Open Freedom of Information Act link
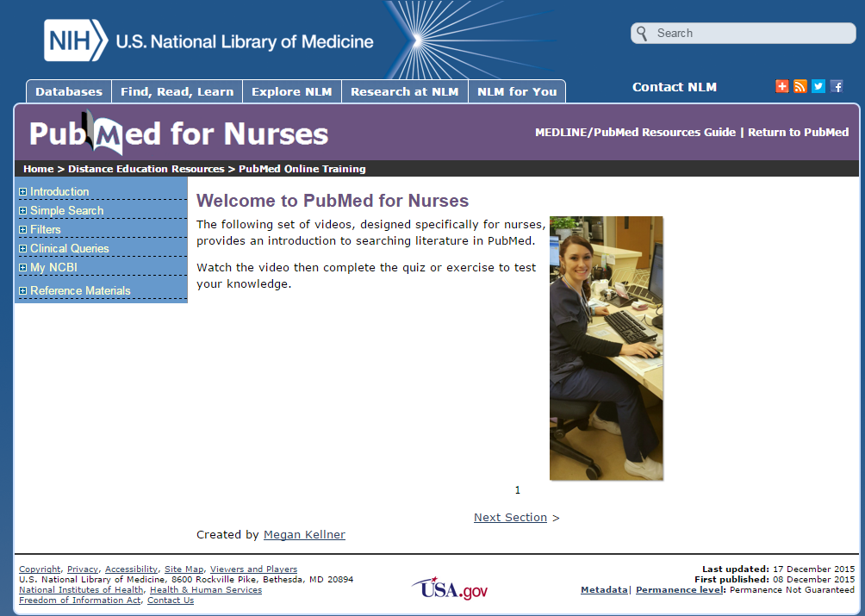The height and width of the screenshot is (616, 865). click(79, 600)
